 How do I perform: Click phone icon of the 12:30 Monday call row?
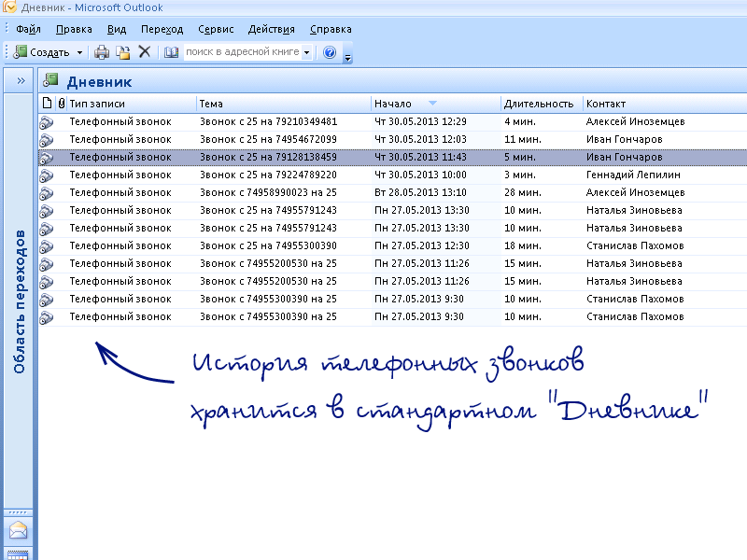pyautogui.click(x=47, y=246)
